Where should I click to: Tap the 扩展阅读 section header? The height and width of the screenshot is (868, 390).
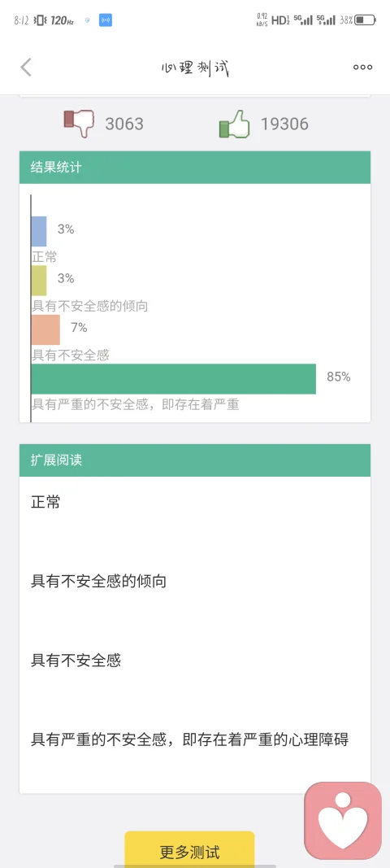tap(195, 460)
